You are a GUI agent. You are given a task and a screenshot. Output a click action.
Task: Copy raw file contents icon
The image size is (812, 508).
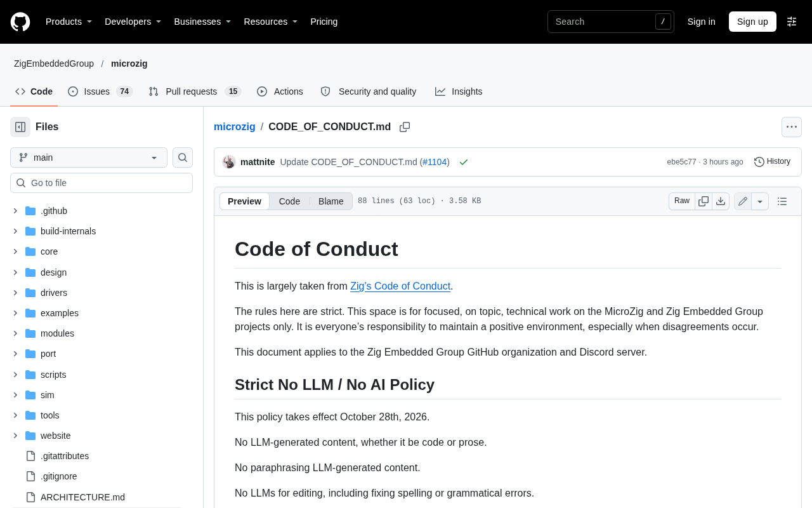click(704, 201)
